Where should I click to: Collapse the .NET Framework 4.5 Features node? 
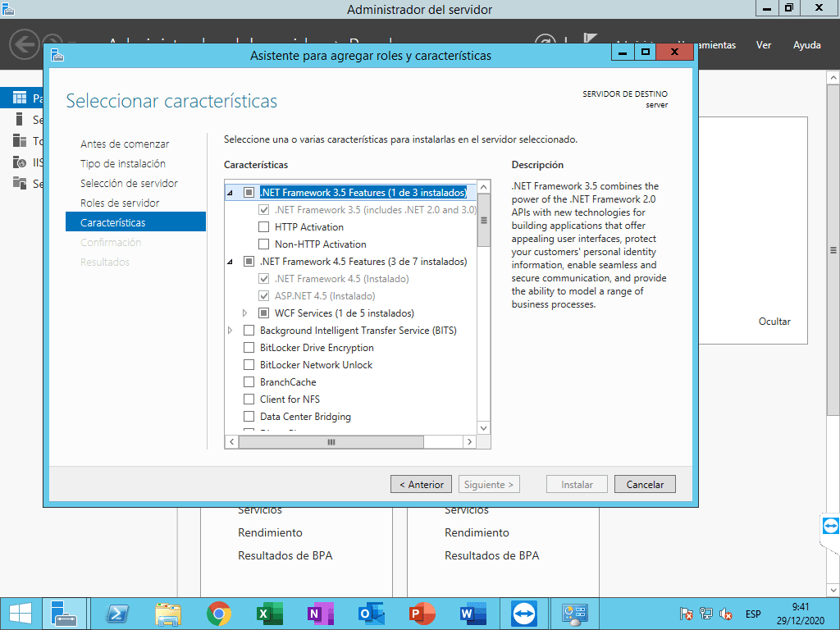[x=230, y=262]
